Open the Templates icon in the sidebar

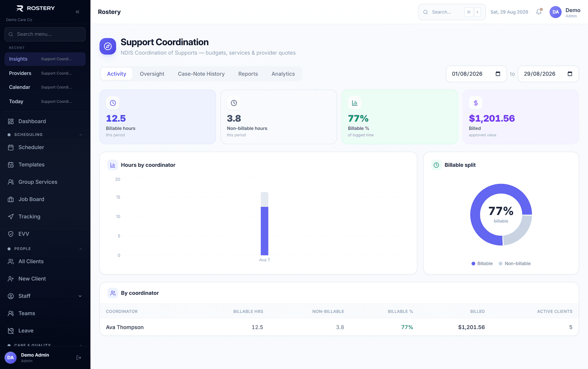(x=11, y=165)
